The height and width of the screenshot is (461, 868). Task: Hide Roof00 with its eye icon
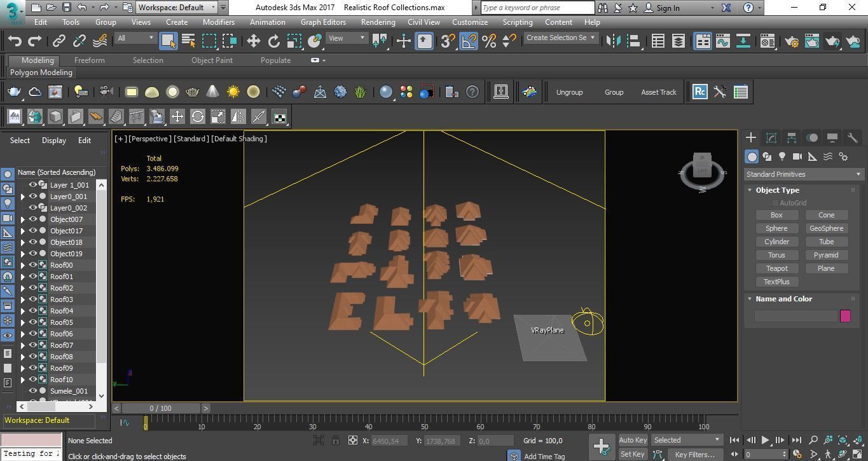point(33,265)
